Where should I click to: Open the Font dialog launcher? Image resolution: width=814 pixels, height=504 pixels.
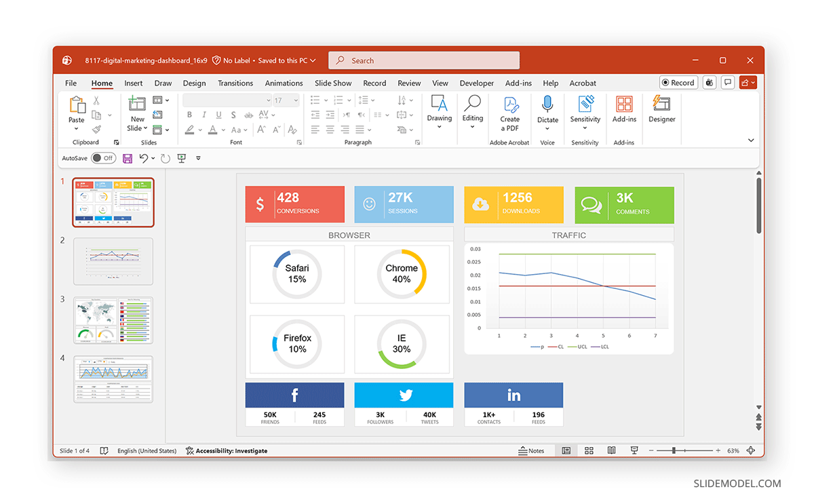point(299,142)
